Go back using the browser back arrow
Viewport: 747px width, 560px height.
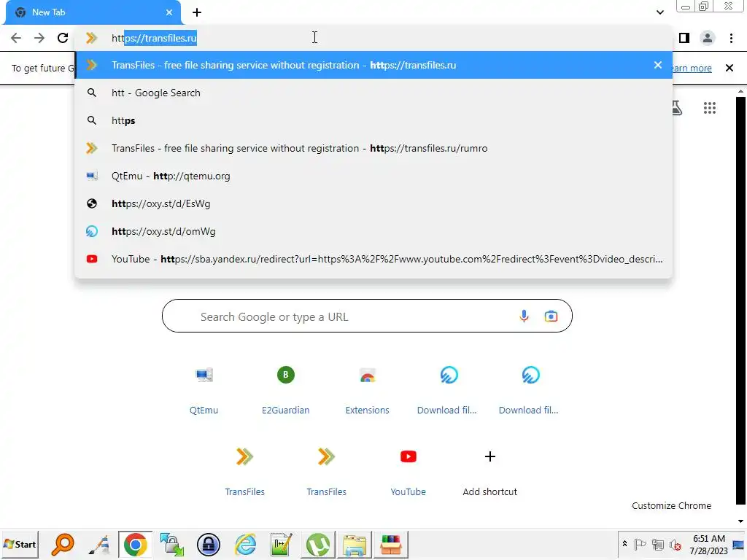pyautogui.click(x=16, y=38)
